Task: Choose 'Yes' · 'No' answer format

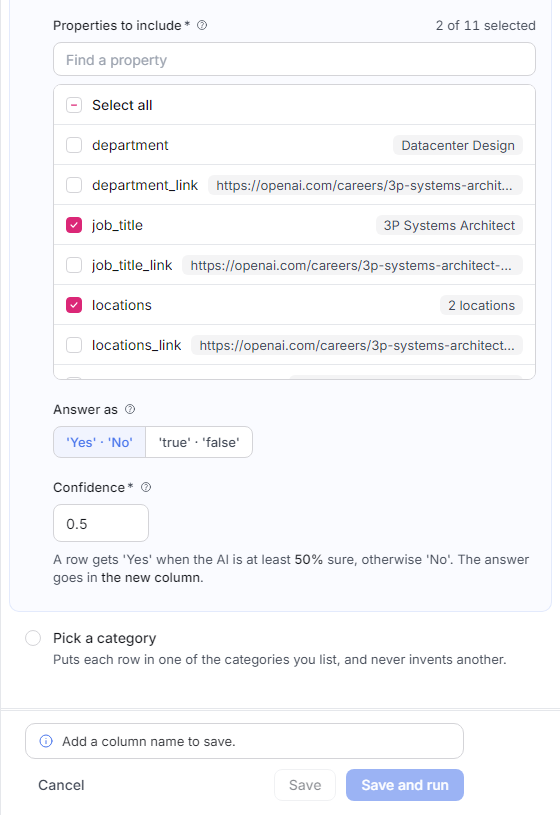Action: (99, 442)
